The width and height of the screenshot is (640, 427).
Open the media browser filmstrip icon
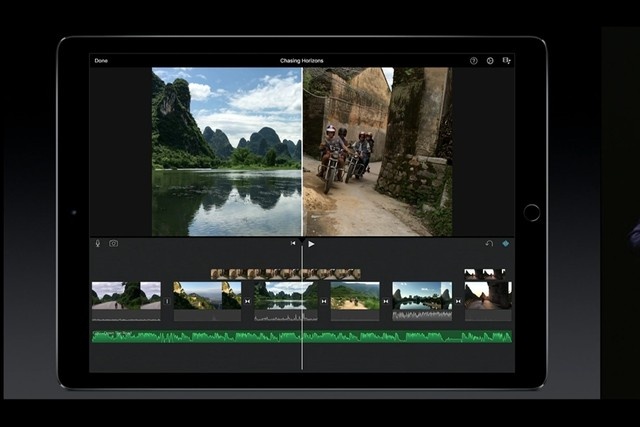click(507, 61)
